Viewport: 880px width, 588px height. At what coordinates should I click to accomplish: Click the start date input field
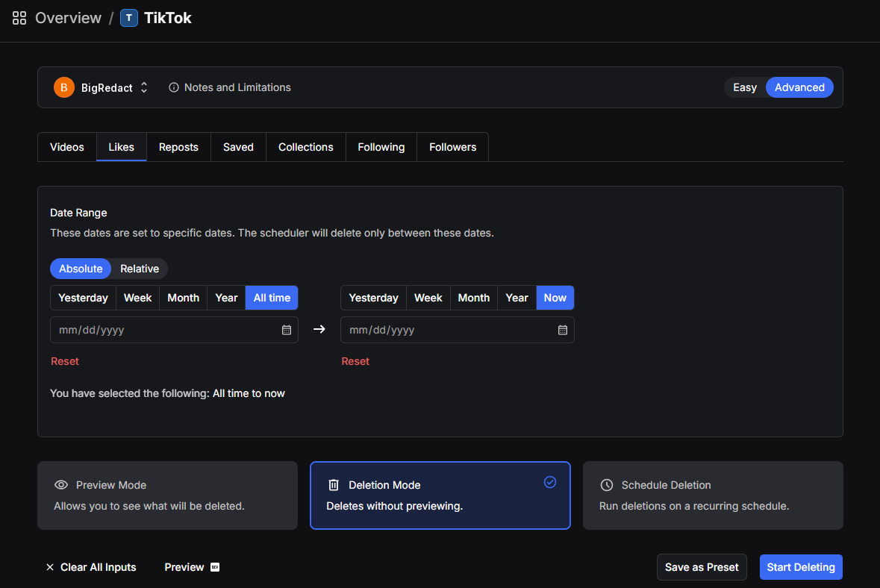pyautogui.click(x=174, y=330)
